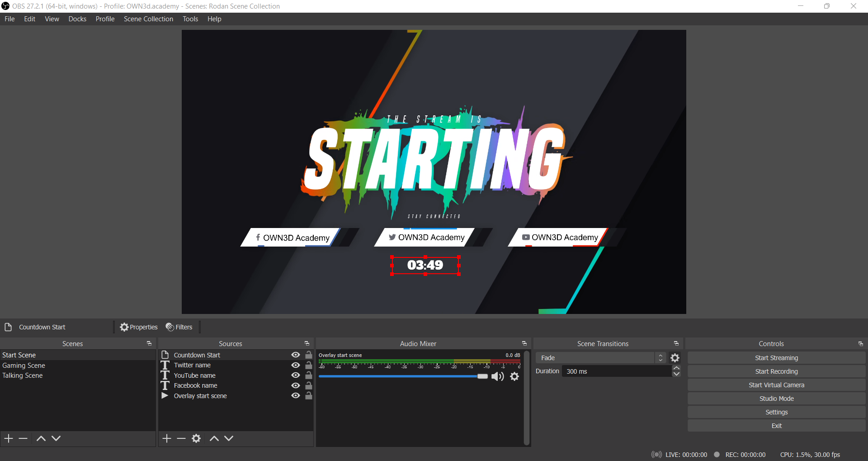The width and height of the screenshot is (868, 461).
Task: Select the Gaming Scene in Scenes list
Action: (x=24, y=366)
